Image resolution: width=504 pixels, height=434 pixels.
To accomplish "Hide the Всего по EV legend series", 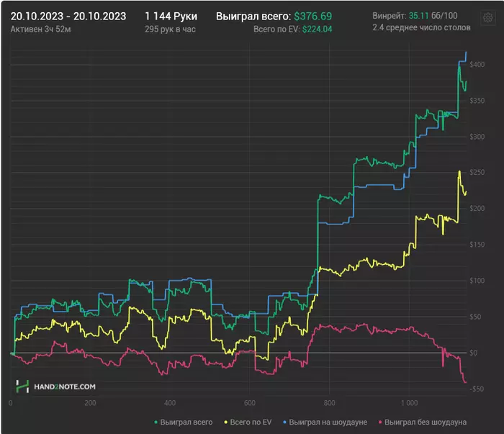I will tap(250, 422).
